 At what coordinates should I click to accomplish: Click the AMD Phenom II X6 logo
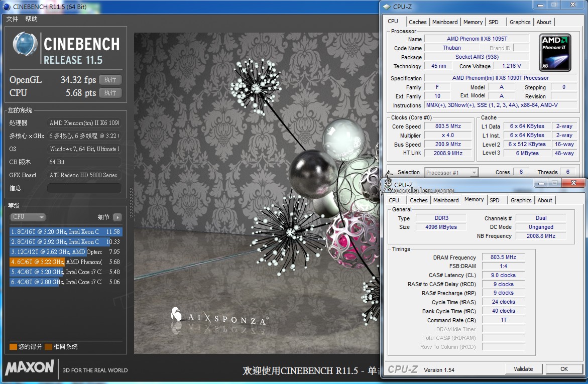[x=555, y=53]
